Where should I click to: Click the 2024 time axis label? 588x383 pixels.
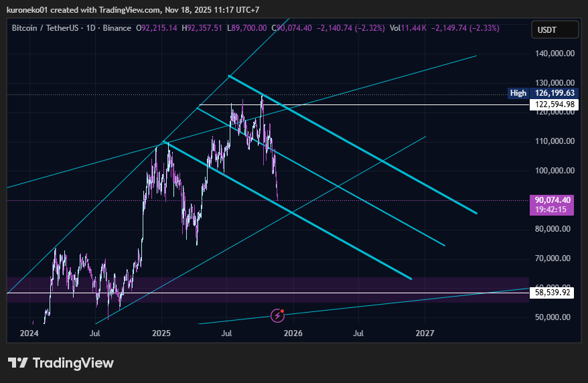coord(29,333)
